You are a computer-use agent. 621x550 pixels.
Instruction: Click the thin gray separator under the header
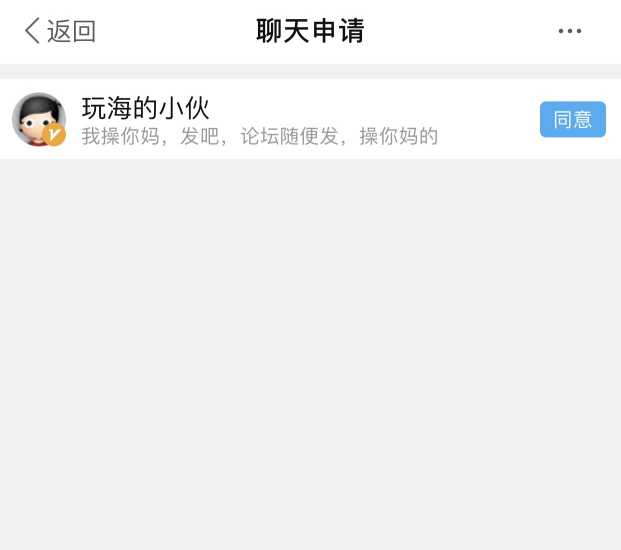click(x=310, y=71)
